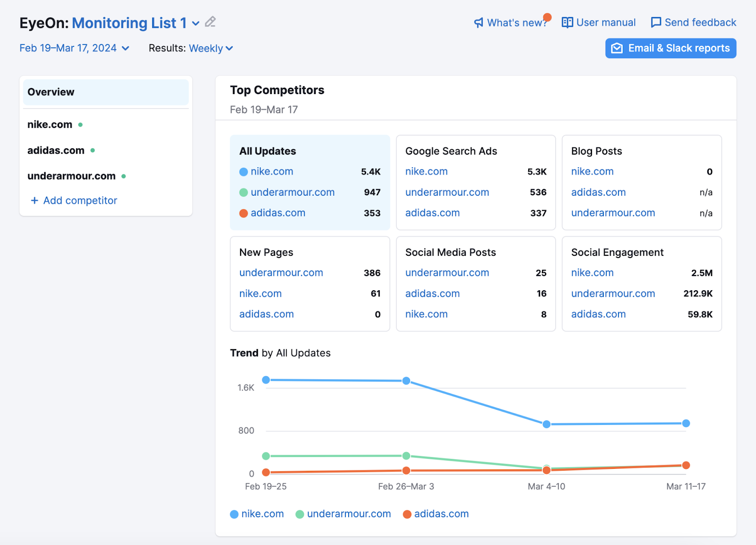Click the blue nike.com legend dot below the chart
The width and height of the screenshot is (756, 545).
[234, 514]
